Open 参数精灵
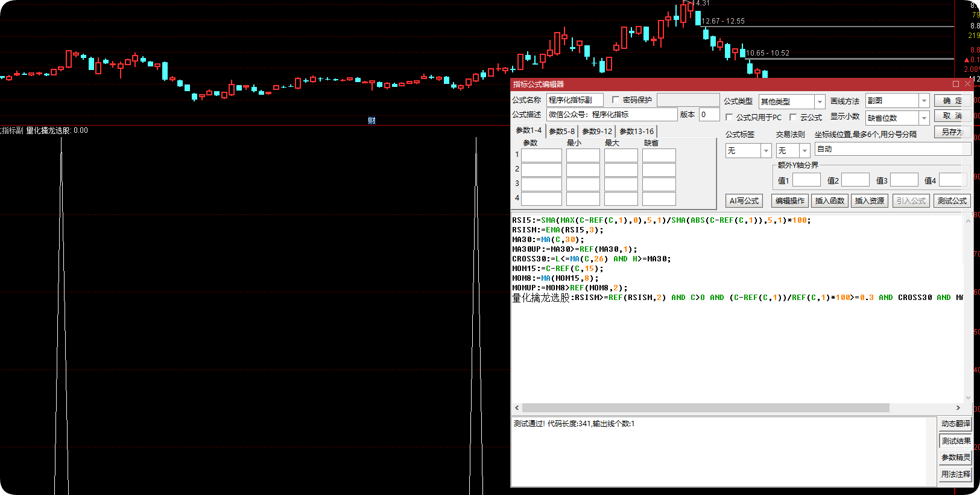The height and width of the screenshot is (495, 980). 956,458
